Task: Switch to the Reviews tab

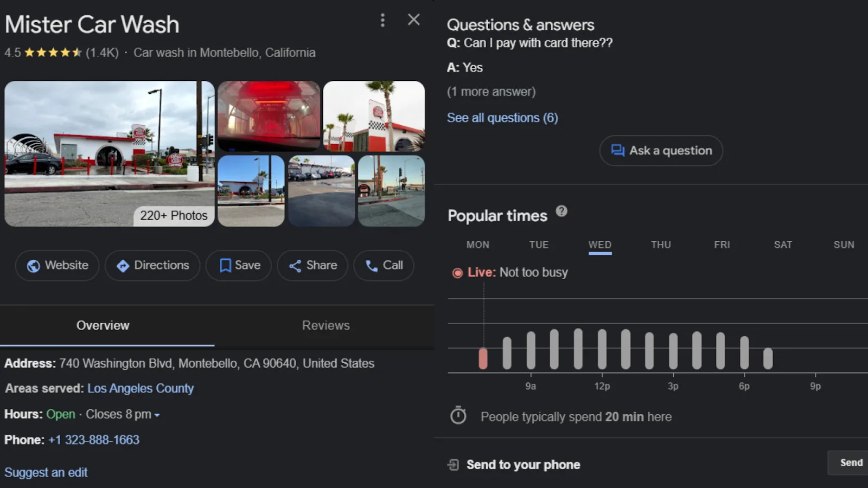Action: (x=326, y=325)
